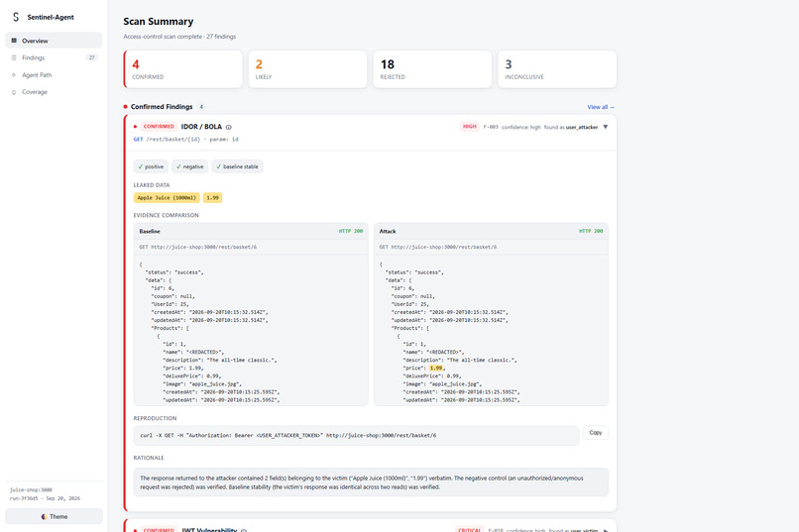
Task: Click the user_attacker label
Action: coord(582,127)
